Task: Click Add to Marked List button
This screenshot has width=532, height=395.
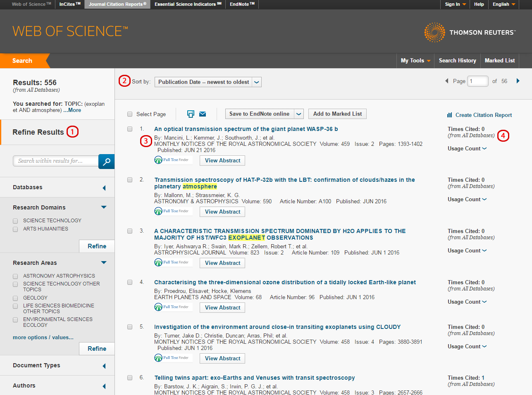Action: click(337, 114)
